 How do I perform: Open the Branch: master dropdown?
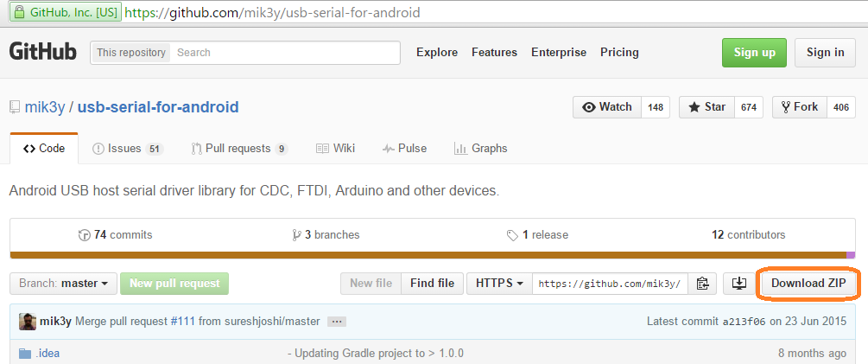pos(63,283)
